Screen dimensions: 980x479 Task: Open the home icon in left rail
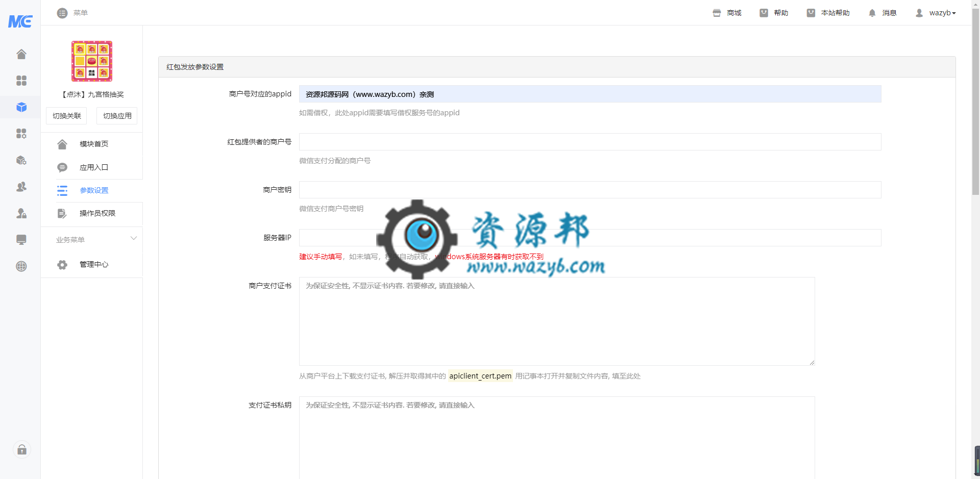coord(21,54)
